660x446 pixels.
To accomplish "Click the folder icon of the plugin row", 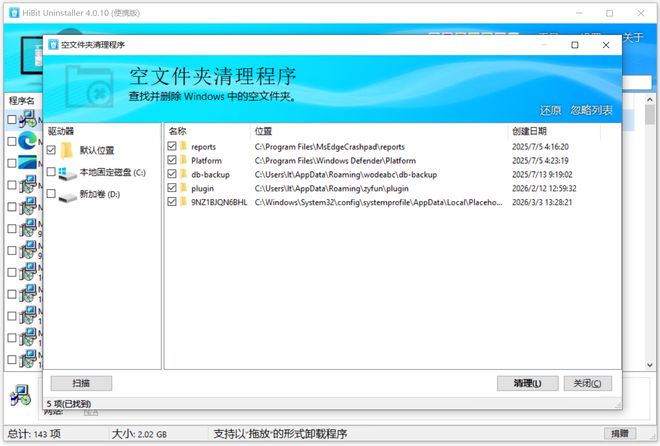I will point(183,188).
